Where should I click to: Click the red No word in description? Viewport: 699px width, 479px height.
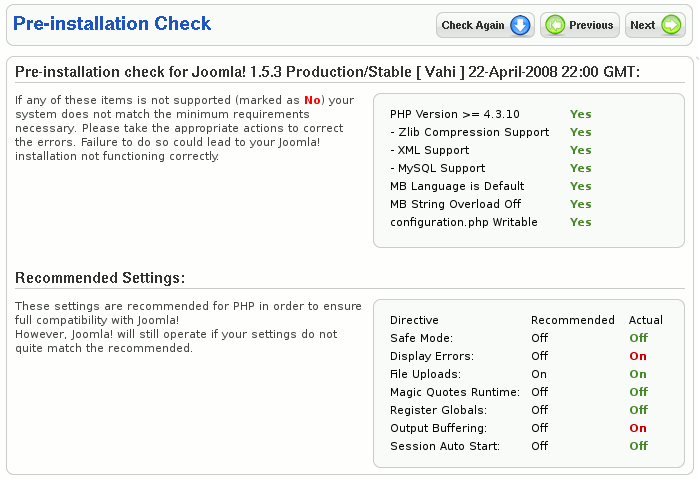[x=312, y=100]
